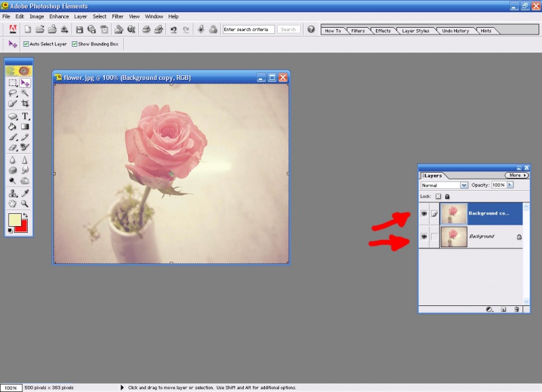Viewport: 542px width, 392px height.
Task: Click the Save floppy disk icon
Action: [79, 29]
